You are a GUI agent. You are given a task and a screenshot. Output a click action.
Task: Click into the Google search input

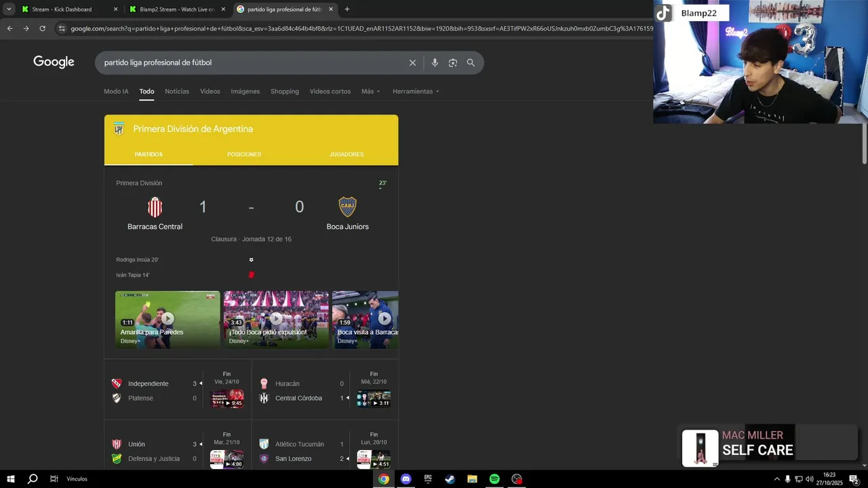[251, 62]
